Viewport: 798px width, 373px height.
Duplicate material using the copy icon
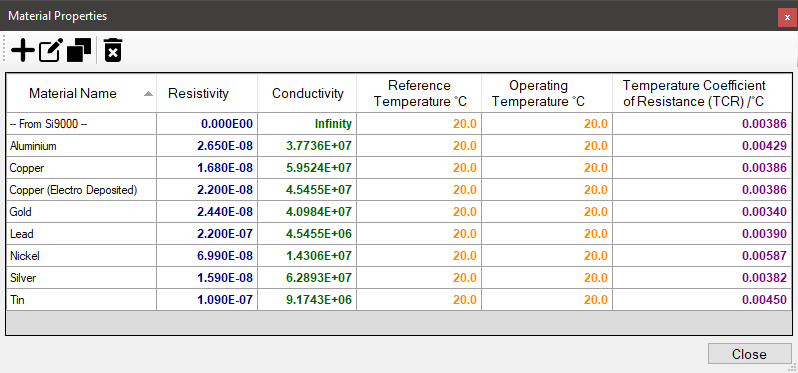[79, 50]
